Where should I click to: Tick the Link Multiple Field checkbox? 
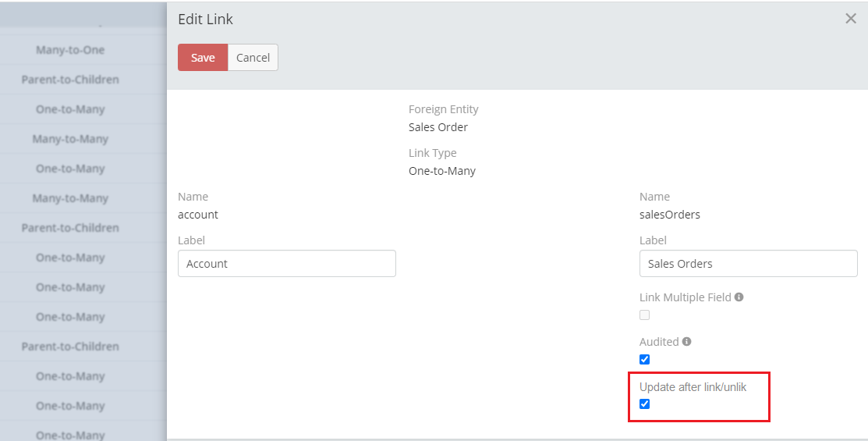644,315
